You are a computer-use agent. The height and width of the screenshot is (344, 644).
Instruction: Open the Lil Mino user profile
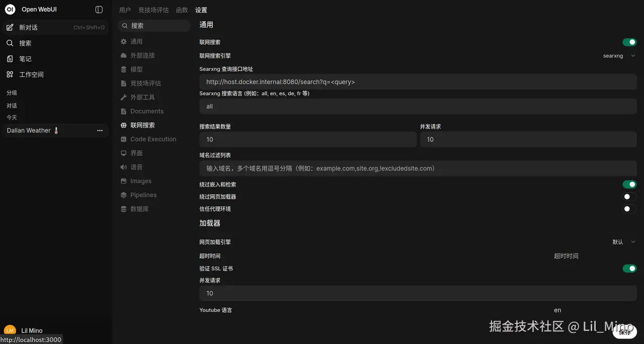pyautogui.click(x=30, y=330)
